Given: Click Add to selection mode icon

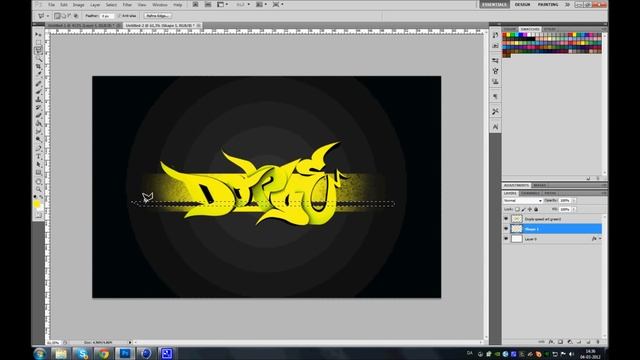Looking at the screenshot, I should (x=63, y=16).
